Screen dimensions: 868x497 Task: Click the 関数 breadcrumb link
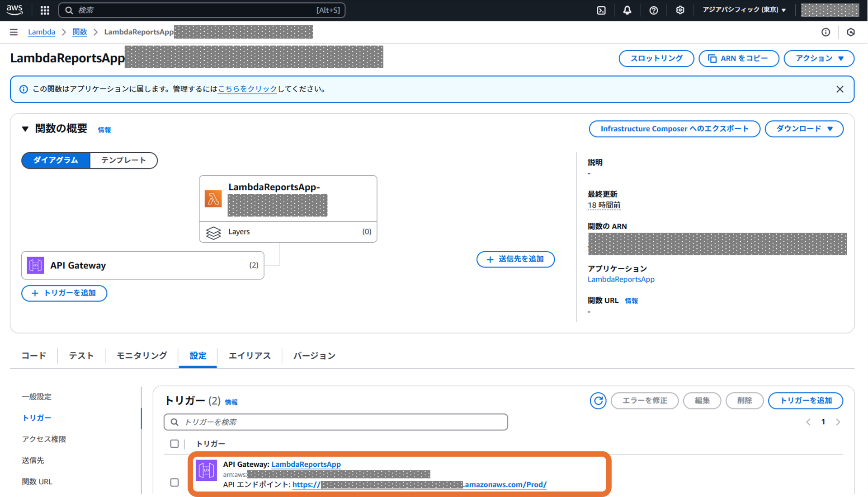pyautogui.click(x=80, y=32)
